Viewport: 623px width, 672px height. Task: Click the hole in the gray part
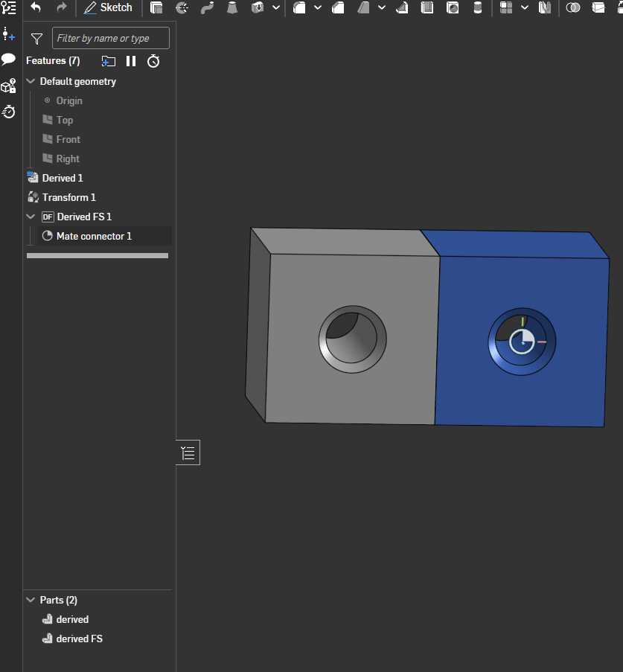352,339
